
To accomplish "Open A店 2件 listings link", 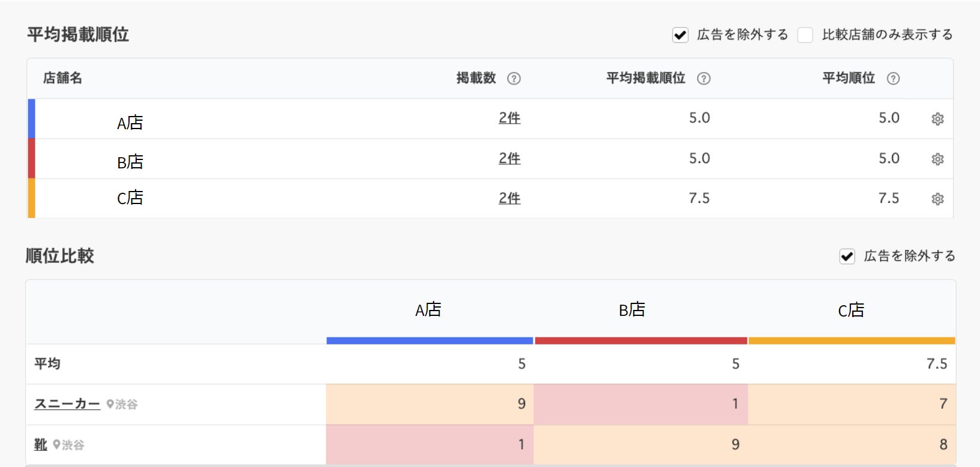I will pos(509,118).
